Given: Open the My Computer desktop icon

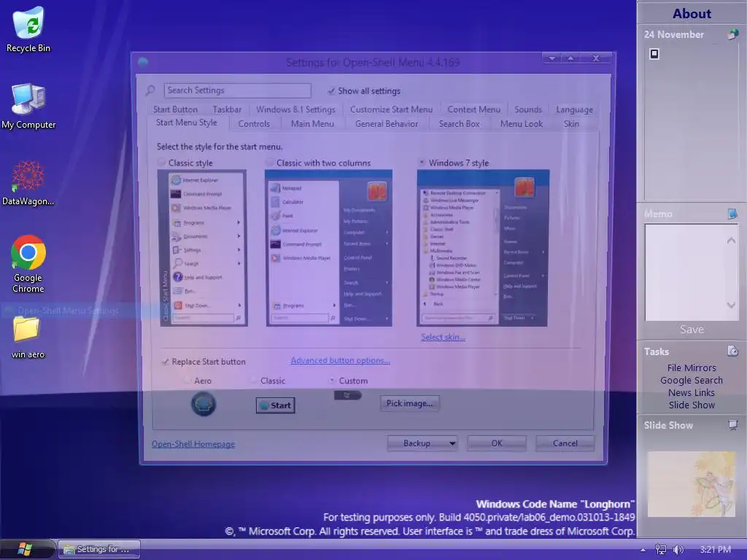Looking at the screenshot, I should click(28, 106).
